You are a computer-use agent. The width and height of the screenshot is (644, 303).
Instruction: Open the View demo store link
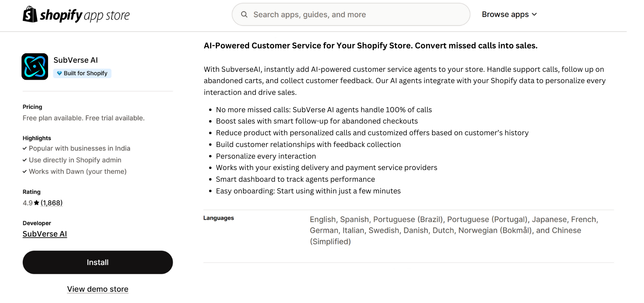(x=98, y=289)
